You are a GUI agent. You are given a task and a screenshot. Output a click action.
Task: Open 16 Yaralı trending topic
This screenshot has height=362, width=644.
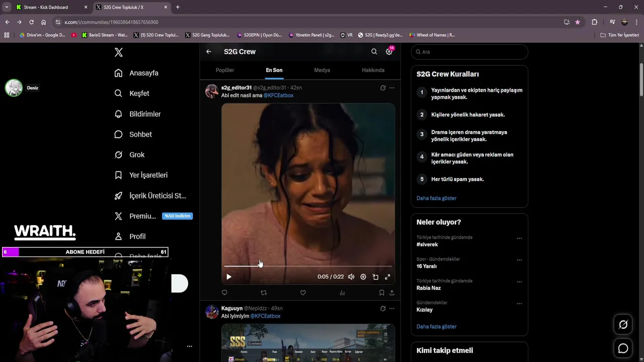[427, 266]
